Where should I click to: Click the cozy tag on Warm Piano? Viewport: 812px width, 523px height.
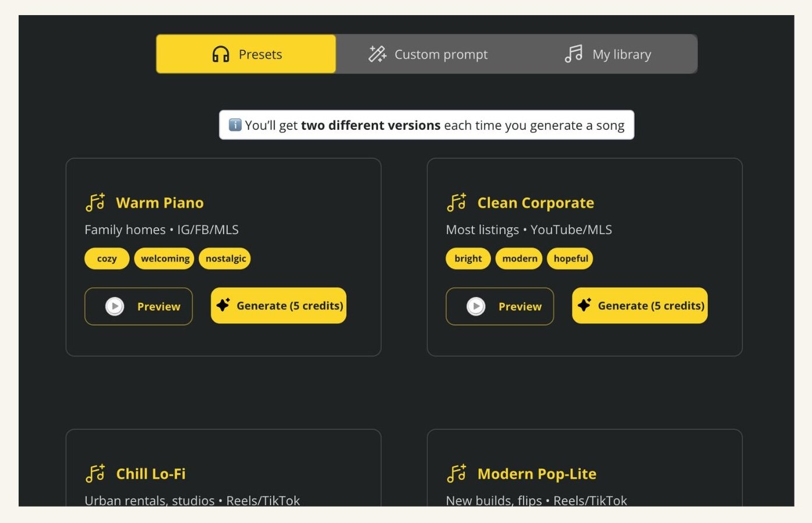[x=107, y=259]
